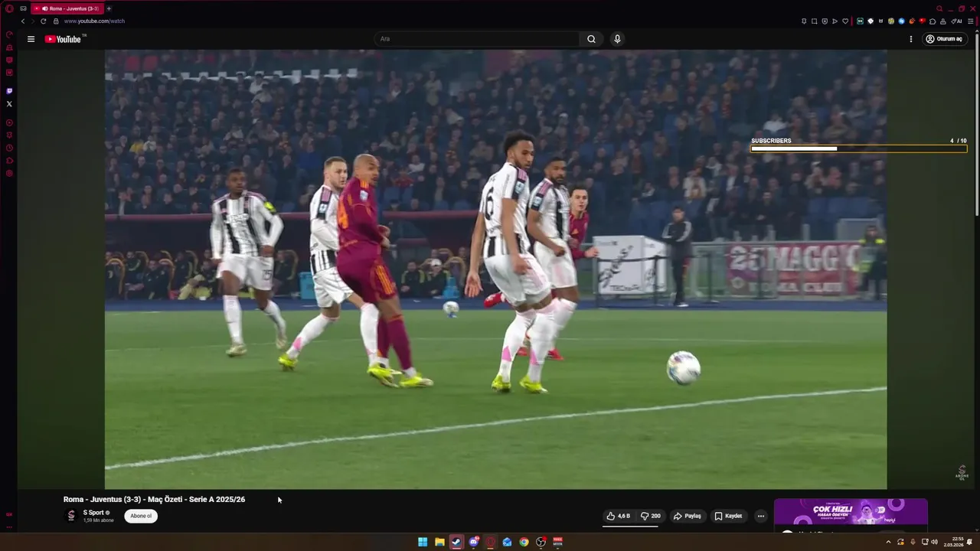Open the Opera GX main menu logo
This screenshot has width=980, height=551.
9,8
